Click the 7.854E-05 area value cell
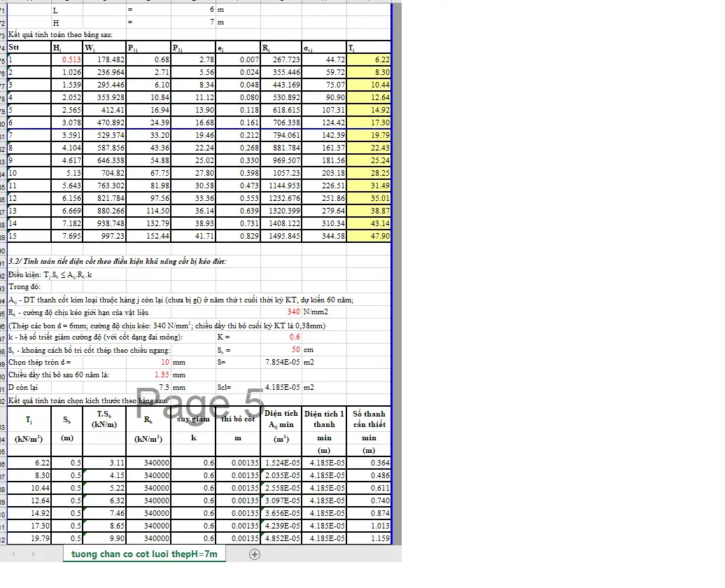This screenshot has width=725, height=588. (281, 362)
